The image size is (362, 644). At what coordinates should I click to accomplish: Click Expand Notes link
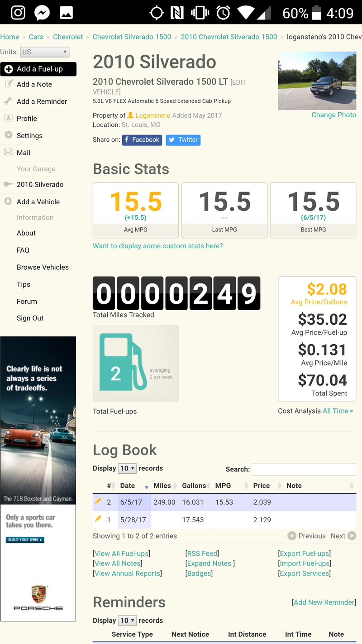[210, 563]
